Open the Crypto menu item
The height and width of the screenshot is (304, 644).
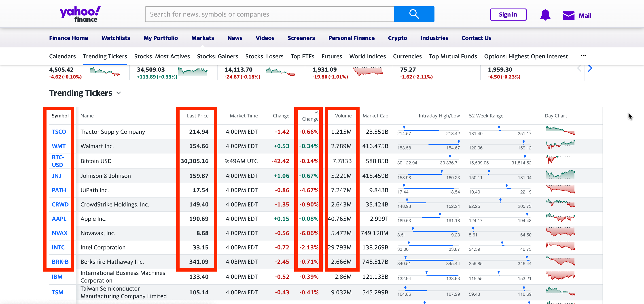(397, 38)
